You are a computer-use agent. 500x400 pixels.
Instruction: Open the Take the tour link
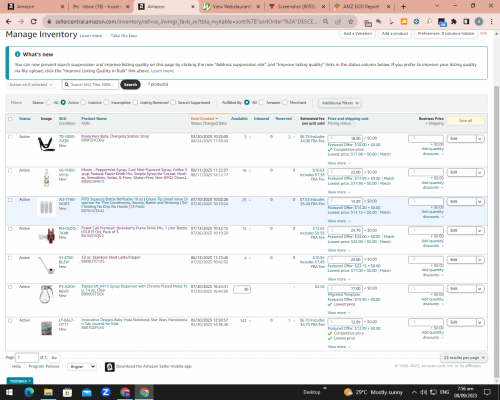pyautogui.click(x=124, y=36)
